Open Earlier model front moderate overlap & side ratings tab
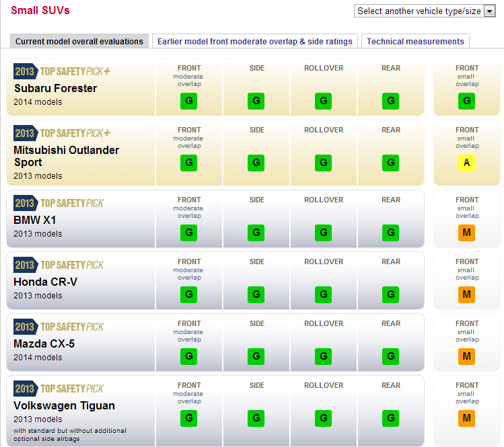 click(x=254, y=41)
